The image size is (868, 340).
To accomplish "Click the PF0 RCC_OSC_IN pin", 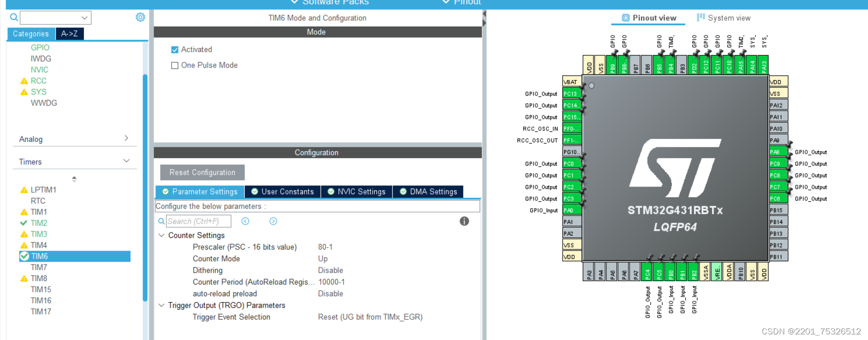I will (x=572, y=129).
